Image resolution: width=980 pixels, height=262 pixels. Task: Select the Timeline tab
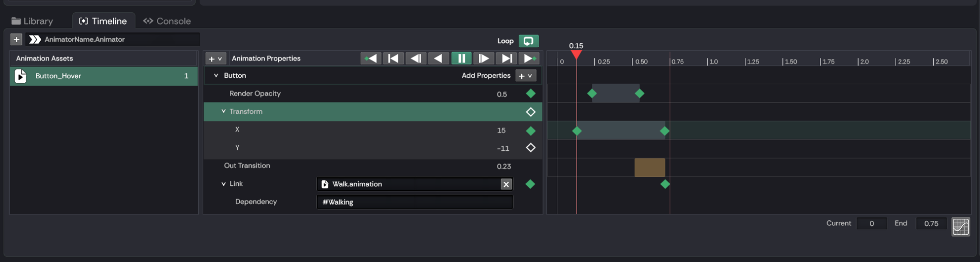tap(103, 21)
